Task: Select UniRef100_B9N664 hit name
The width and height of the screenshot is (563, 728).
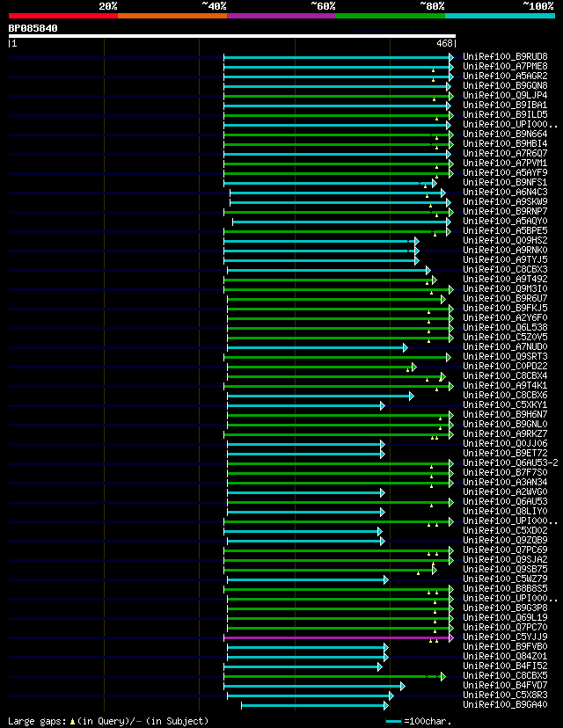Action: [x=505, y=135]
